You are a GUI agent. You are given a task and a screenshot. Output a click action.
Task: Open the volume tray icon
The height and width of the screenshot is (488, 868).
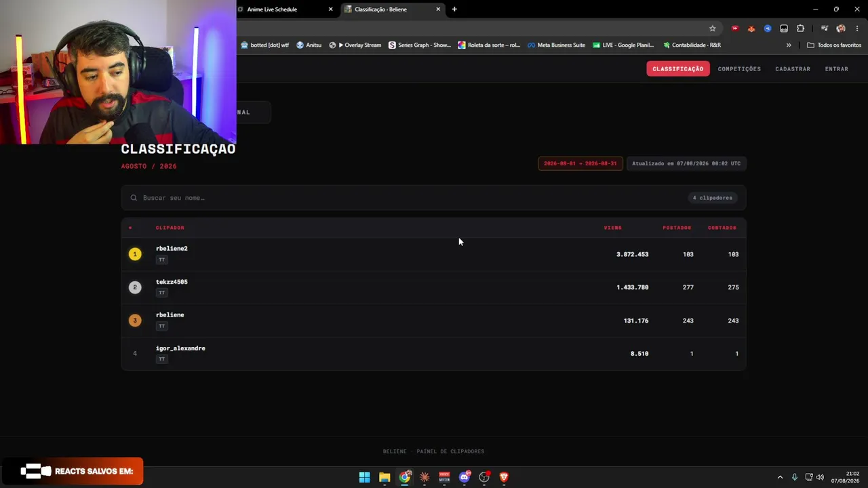[821, 477]
